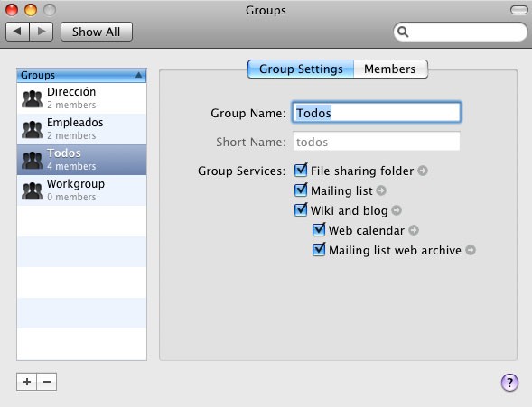Viewport: 532px width, 407px height.
Task: Click the Show All button
Action: click(x=97, y=32)
